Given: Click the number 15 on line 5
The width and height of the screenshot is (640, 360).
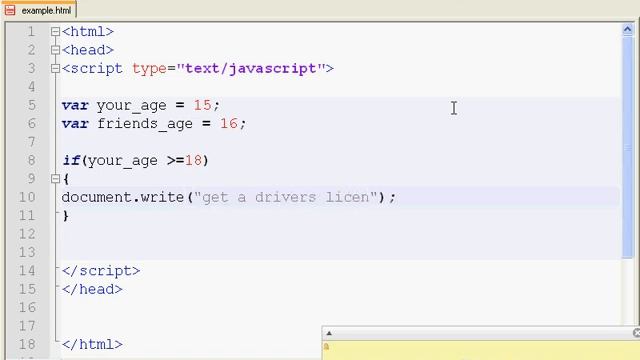Looking at the screenshot, I should pyautogui.click(x=202, y=105).
